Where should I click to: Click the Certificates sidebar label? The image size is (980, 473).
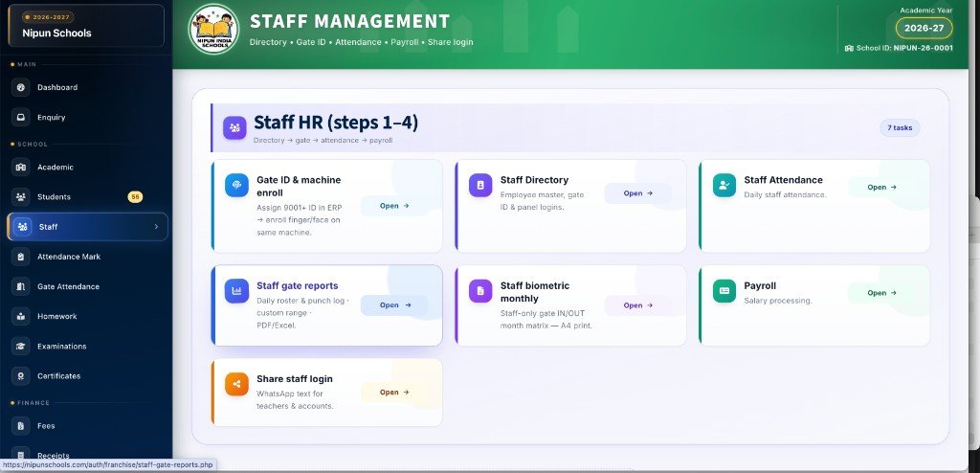(58, 376)
